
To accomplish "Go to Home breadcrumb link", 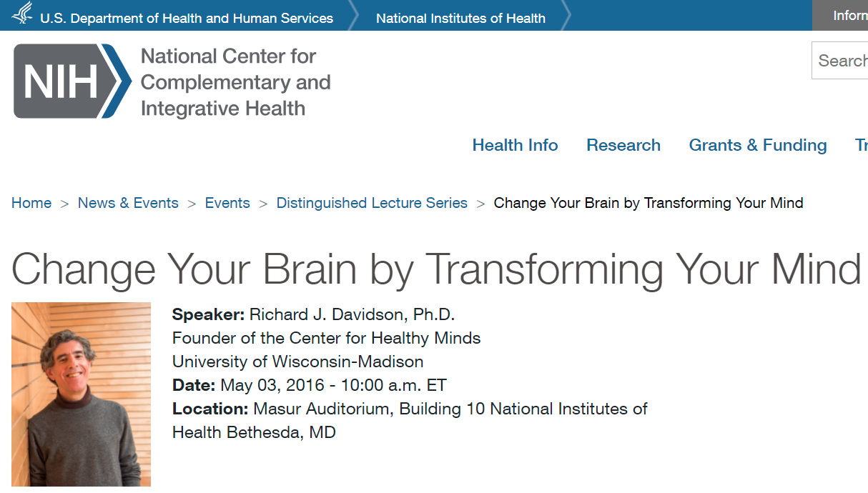I will [31, 203].
